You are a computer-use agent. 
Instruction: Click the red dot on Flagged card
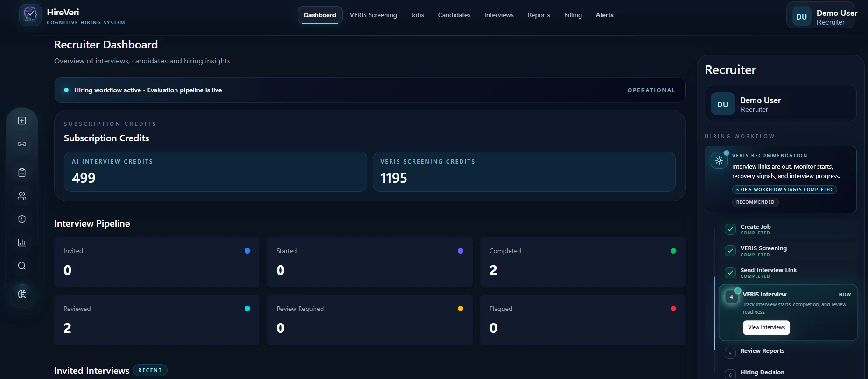(x=673, y=309)
